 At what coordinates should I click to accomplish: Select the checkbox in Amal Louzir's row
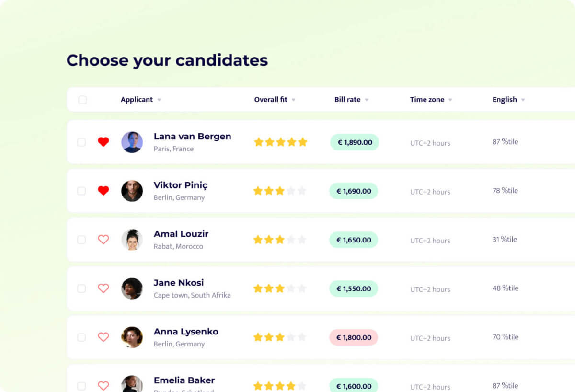click(x=81, y=240)
